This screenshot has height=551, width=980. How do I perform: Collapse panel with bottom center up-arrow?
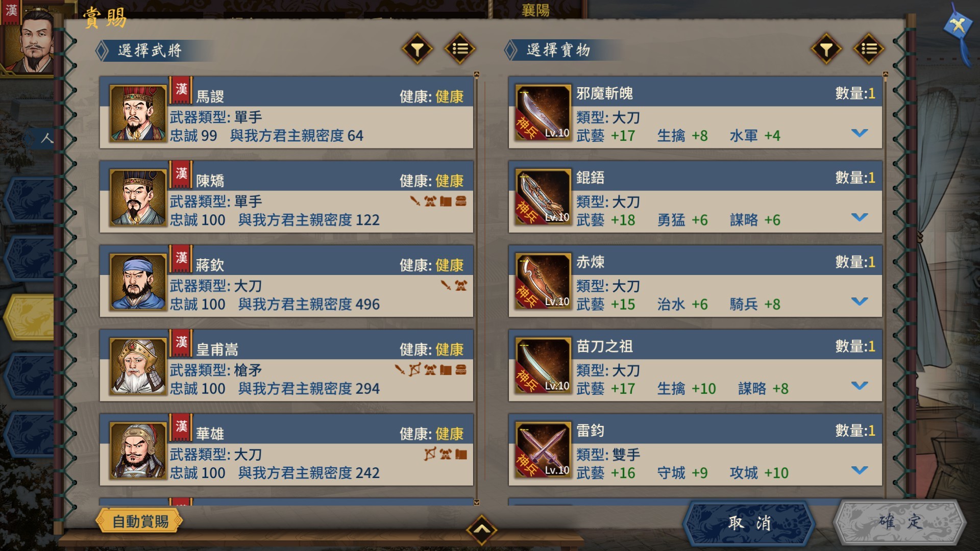point(481,530)
